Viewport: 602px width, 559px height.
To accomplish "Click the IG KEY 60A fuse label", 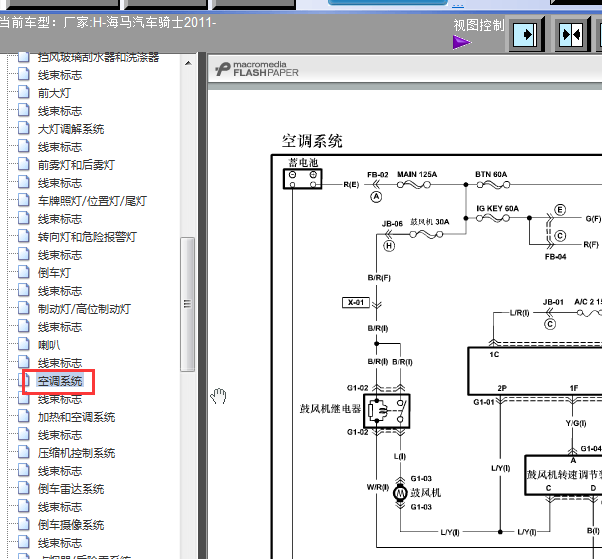I will 498,208.
